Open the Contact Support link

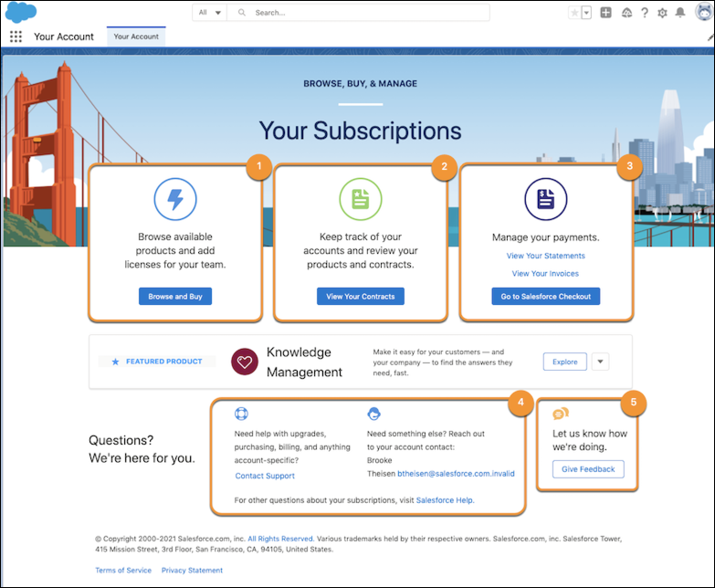[265, 476]
